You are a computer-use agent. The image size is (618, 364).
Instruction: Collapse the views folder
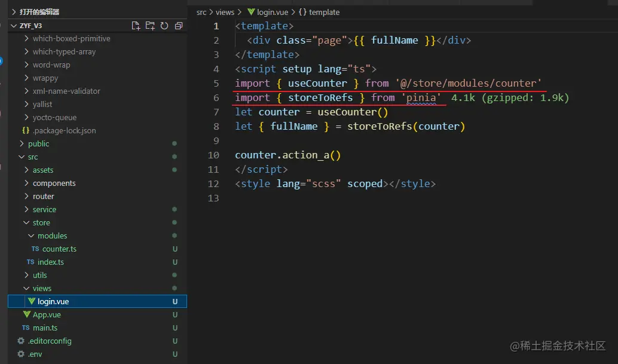coord(26,288)
